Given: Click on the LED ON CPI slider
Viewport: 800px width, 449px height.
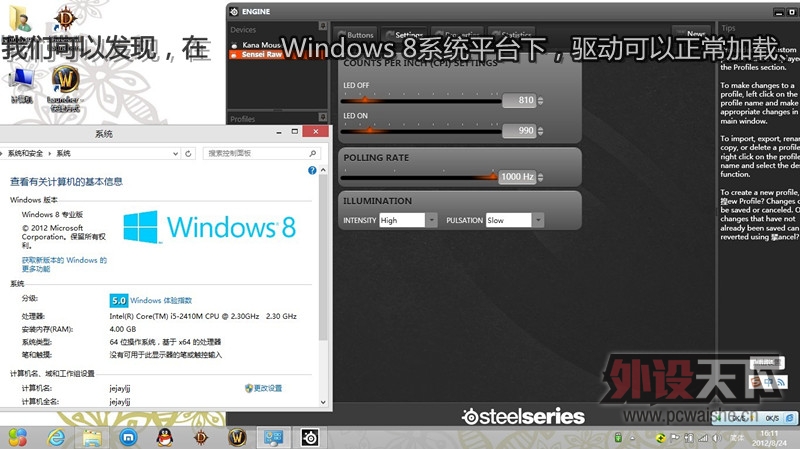Looking at the screenshot, I should coord(421,131).
